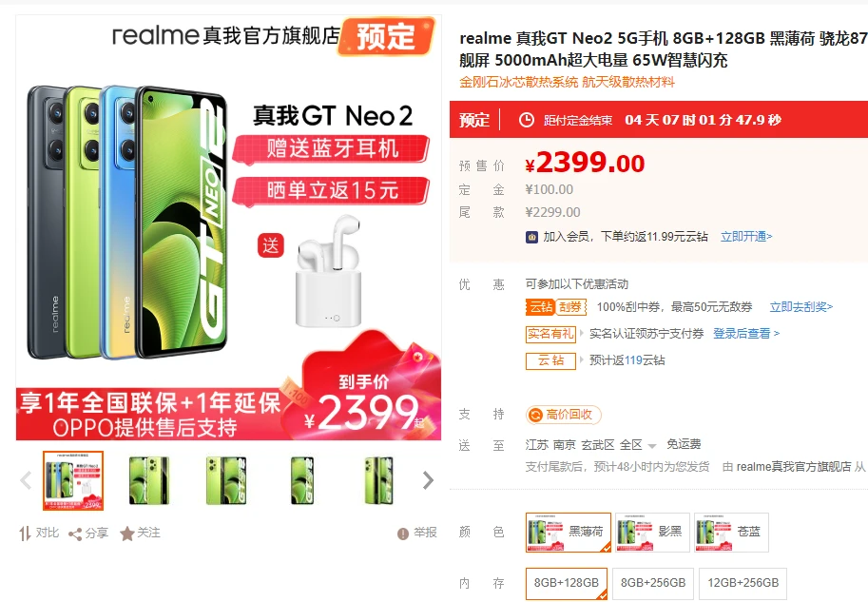
Task: Select the 影黑 color option
Action: click(652, 533)
